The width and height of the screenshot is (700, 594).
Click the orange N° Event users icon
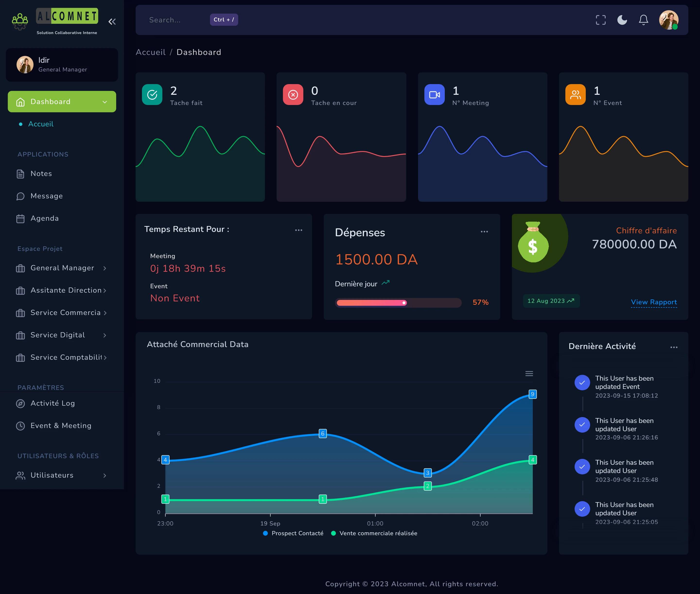coord(575,95)
